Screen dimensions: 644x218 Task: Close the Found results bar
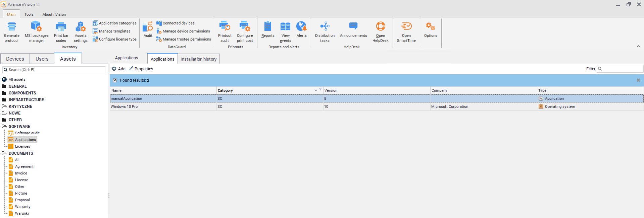638,80
